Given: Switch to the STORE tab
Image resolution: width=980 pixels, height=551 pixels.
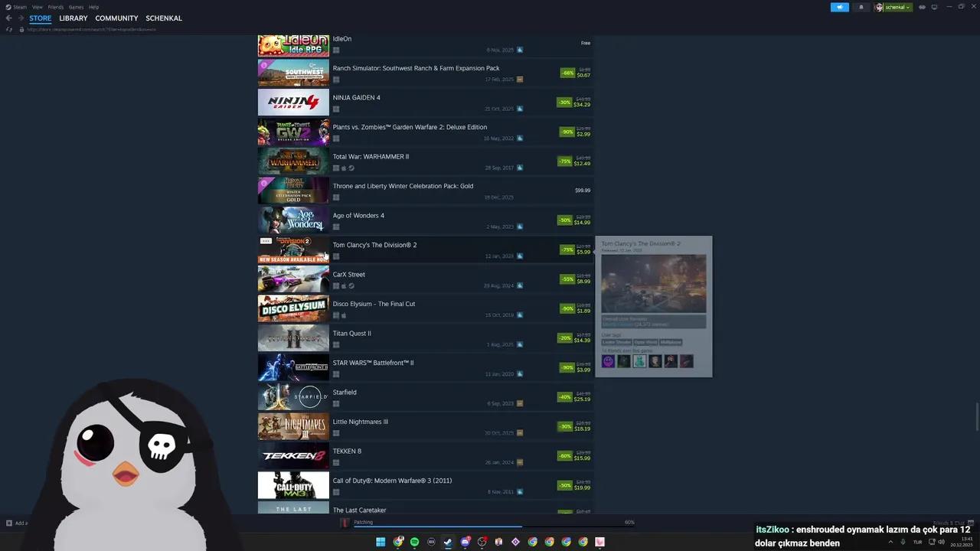Looking at the screenshot, I should [x=41, y=18].
